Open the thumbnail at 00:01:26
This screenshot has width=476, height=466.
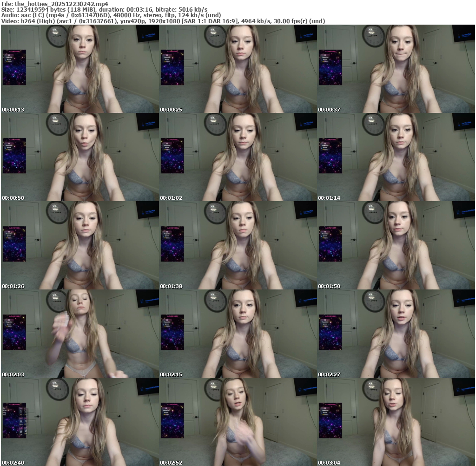point(79,245)
